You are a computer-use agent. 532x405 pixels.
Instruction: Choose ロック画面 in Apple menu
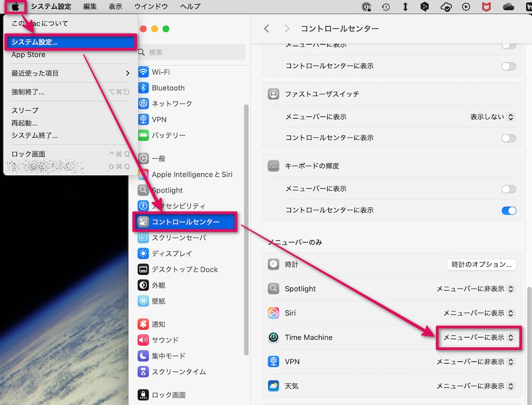point(70,154)
